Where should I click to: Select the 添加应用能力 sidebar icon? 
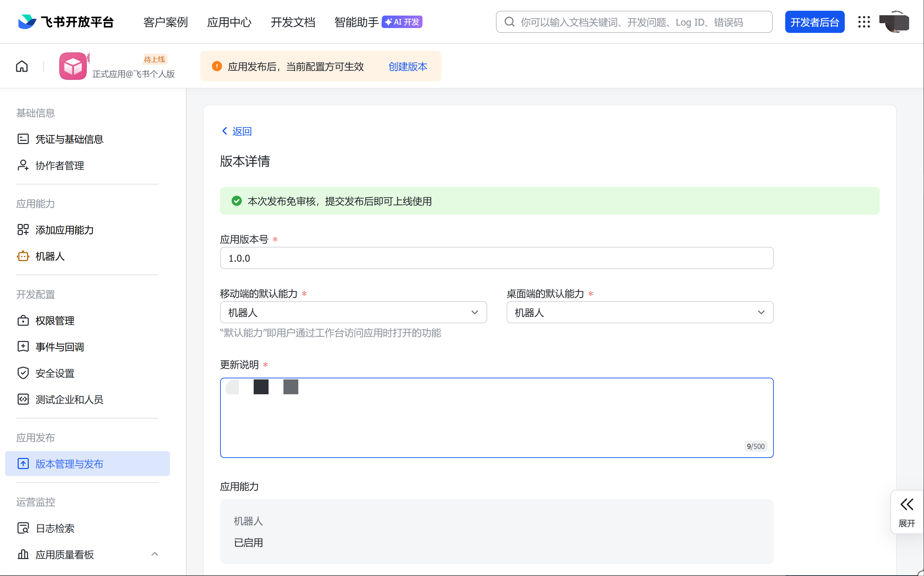23,229
